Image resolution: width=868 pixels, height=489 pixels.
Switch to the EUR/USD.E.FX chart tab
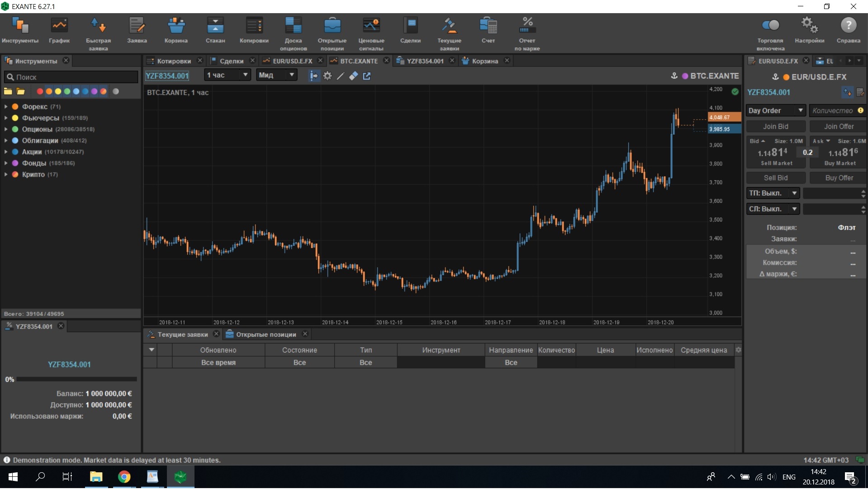point(292,61)
